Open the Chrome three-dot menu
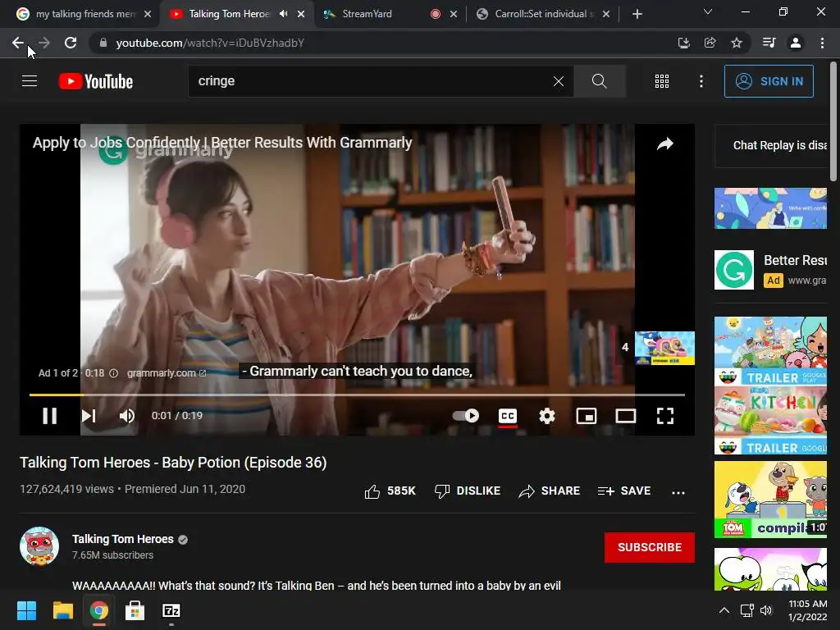 click(x=822, y=43)
